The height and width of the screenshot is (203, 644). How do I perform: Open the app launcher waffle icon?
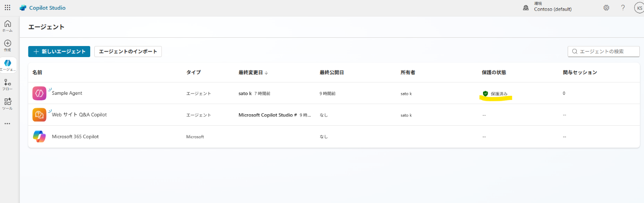7,8
